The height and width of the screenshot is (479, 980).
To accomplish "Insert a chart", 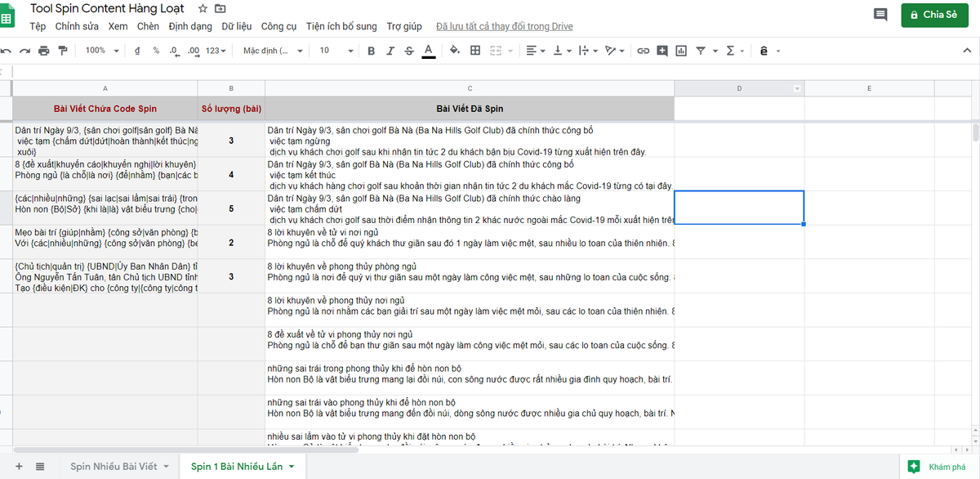I will [x=681, y=51].
